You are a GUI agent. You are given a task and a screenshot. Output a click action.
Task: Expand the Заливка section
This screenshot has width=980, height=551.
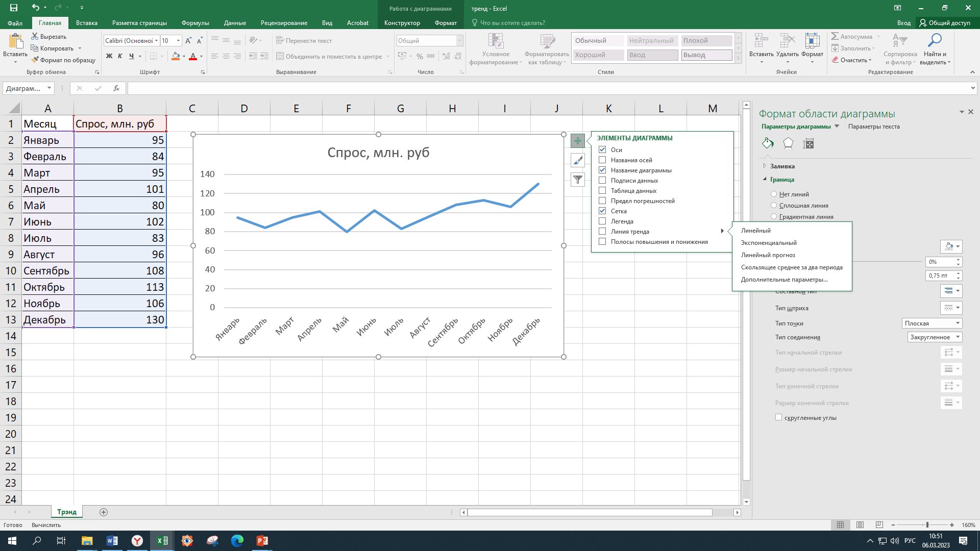pyautogui.click(x=782, y=166)
